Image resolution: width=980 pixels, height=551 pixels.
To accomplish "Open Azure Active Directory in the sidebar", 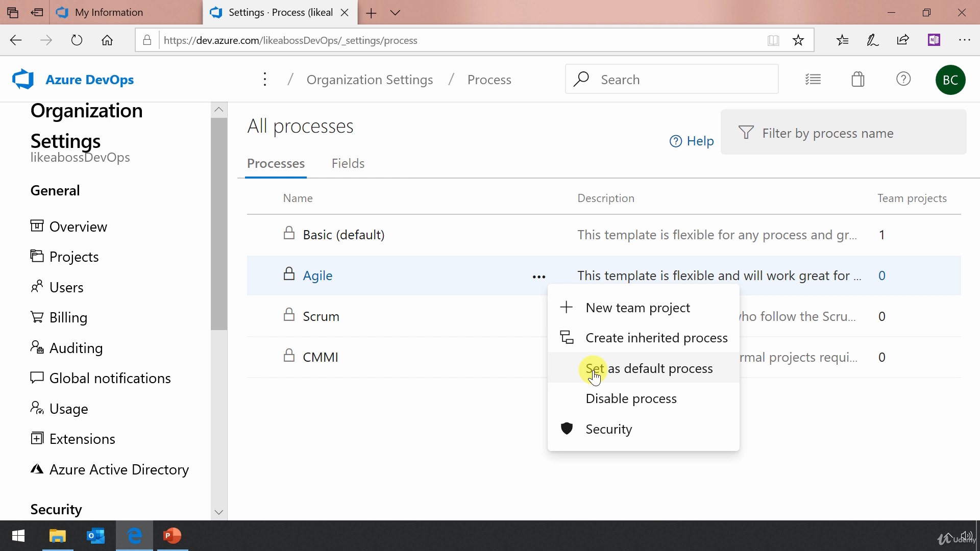I will [x=110, y=469].
